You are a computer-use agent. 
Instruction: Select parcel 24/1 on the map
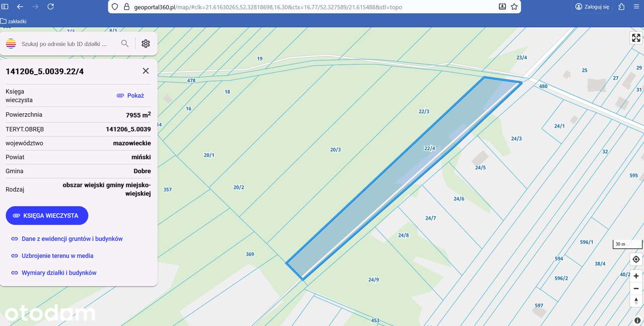(559, 126)
